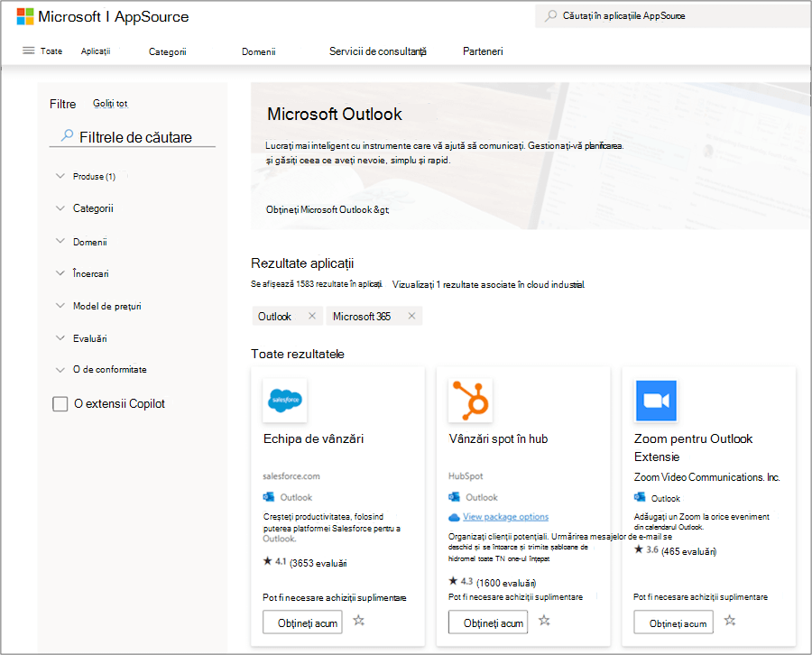
Task: Open the Parteneri menu item
Action: point(483,51)
